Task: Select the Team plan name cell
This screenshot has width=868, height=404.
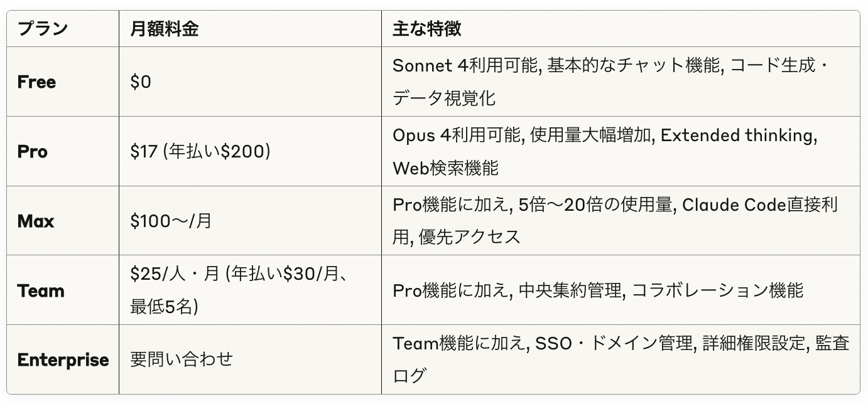Action: [41, 291]
